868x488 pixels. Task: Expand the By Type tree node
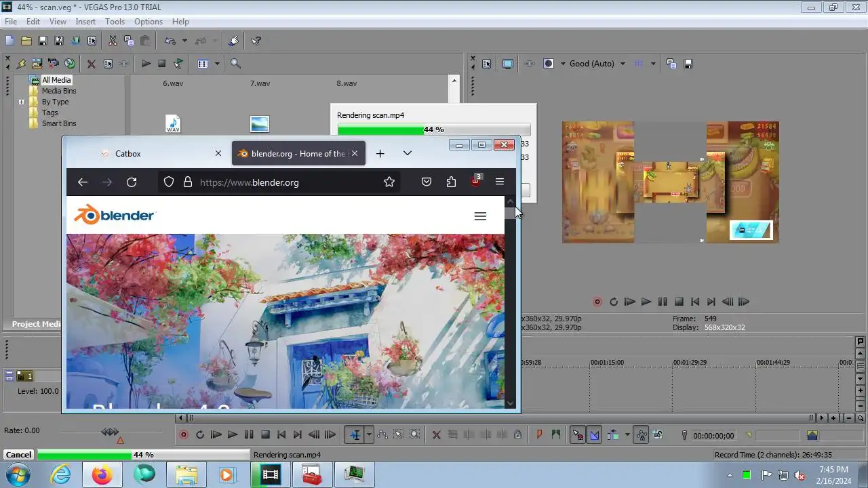[x=21, y=102]
